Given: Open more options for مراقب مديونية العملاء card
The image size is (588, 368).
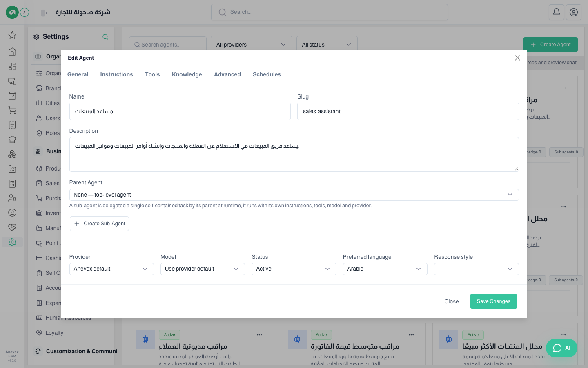Looking at the screenshot, I should (259, 335).
